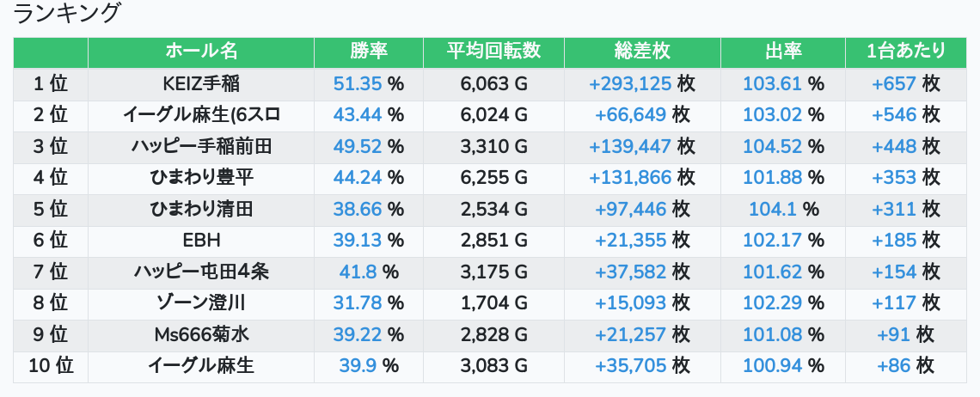Image resolution: width=980 pixels, height=397 pixels.
Task: Open the ひまわり清田 hall entry
Action: (x=201, y=209)
